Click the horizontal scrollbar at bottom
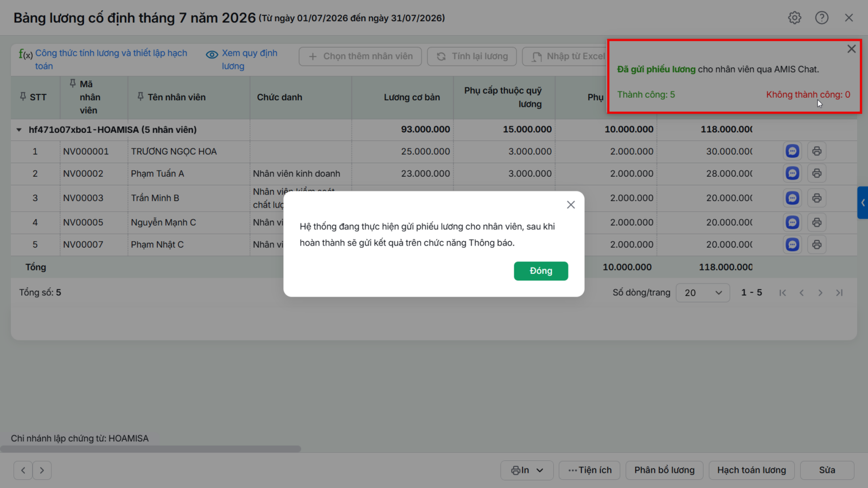Screen dimensions: 868x488 coord(150,449)
